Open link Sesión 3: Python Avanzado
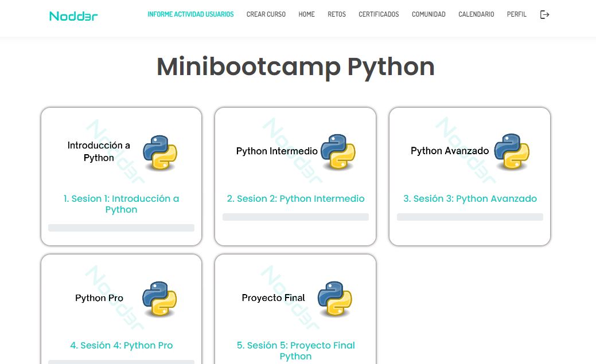This screenshot has width=596, height=364. 470,199
